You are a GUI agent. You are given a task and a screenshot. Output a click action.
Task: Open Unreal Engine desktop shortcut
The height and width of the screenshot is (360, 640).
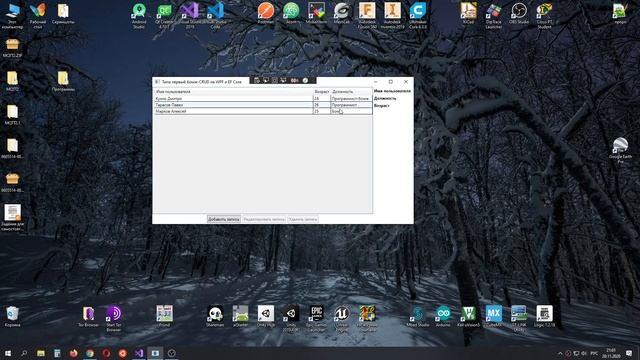point(342,318)
